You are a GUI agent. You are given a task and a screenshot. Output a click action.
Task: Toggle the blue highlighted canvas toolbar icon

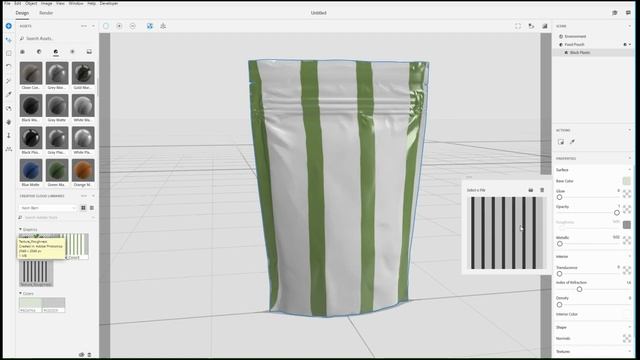click(150, 26)
